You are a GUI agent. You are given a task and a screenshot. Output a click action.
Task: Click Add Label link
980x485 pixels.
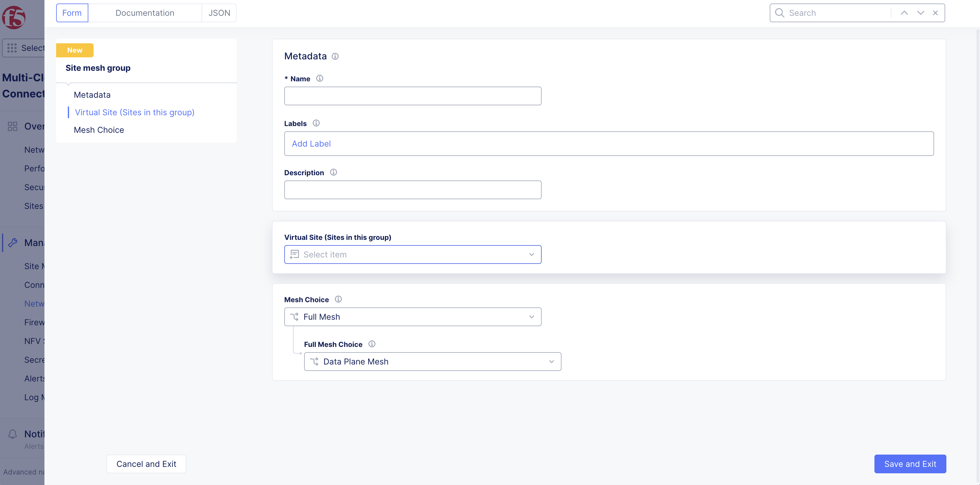311,144
